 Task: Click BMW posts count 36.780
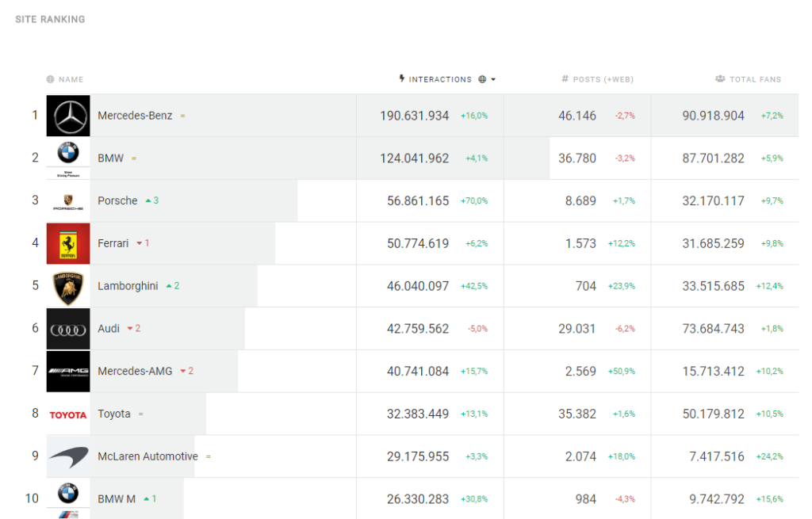(x=577, y=158)
